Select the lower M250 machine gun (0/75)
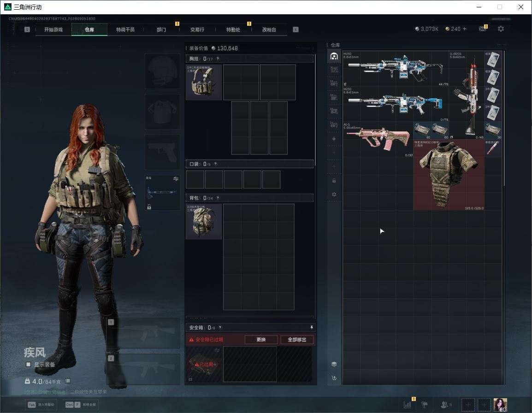 [x=396, y=104]
